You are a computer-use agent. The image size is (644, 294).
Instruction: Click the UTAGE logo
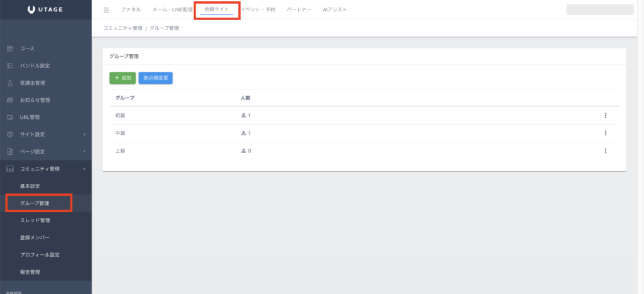[x=45, y=9]
